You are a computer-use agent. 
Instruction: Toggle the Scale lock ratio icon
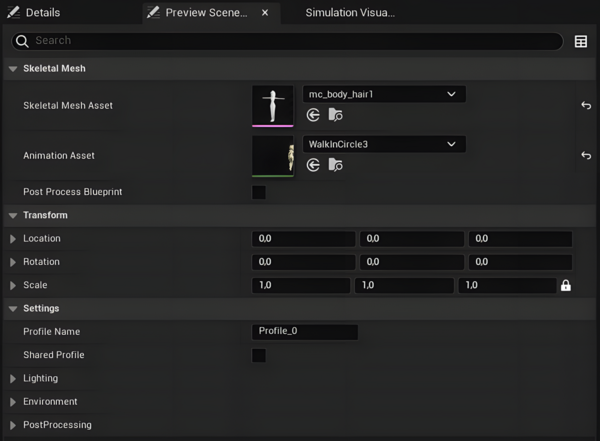[566, 286]
